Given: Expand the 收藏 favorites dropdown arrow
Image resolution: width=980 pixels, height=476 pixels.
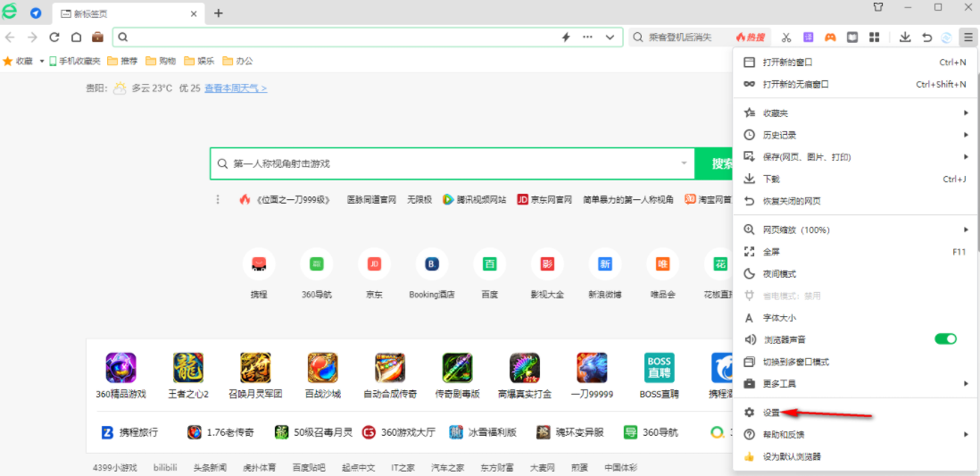Looking at the screenshot, I should click(42, 62).
